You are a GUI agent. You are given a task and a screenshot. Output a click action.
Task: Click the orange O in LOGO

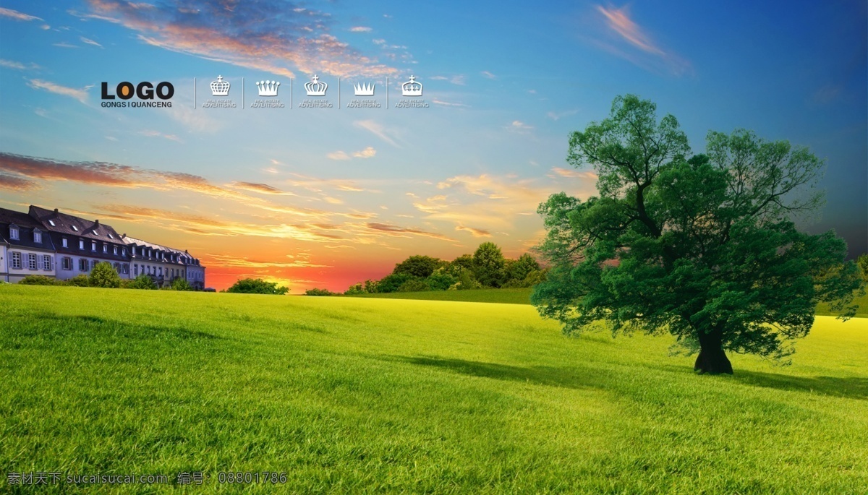coord(127,90)
